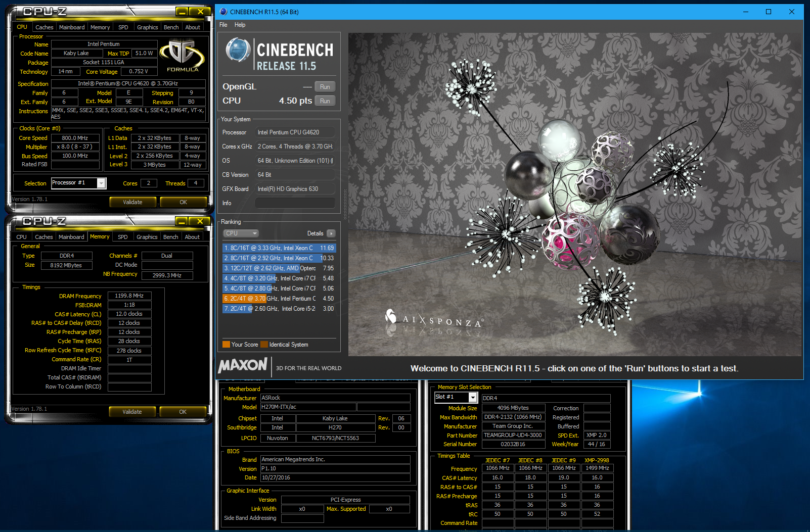
Task: Switch to CPU tab in lower CPU-Z window
Action: pos(21,237)
